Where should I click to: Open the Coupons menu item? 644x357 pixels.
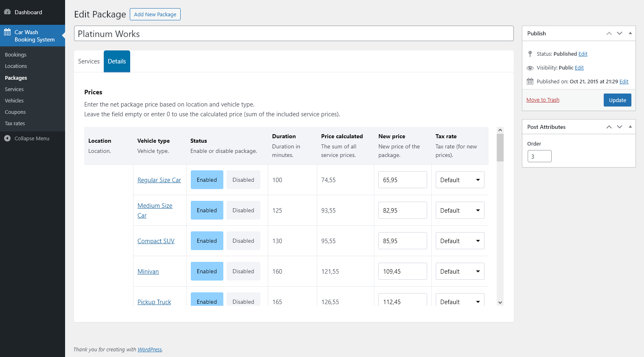click(15, 112)
